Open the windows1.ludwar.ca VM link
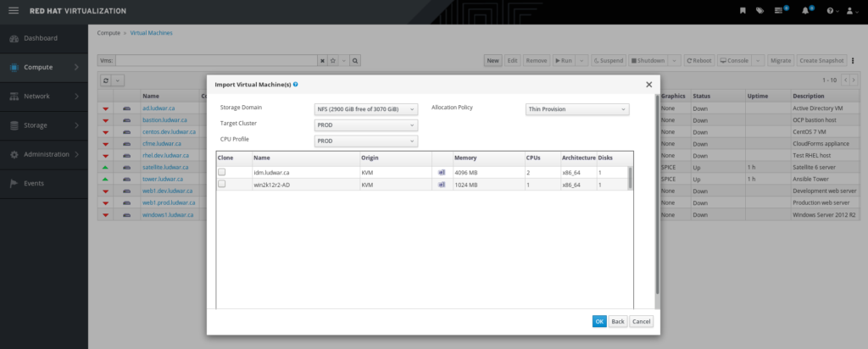 (168, 214)
